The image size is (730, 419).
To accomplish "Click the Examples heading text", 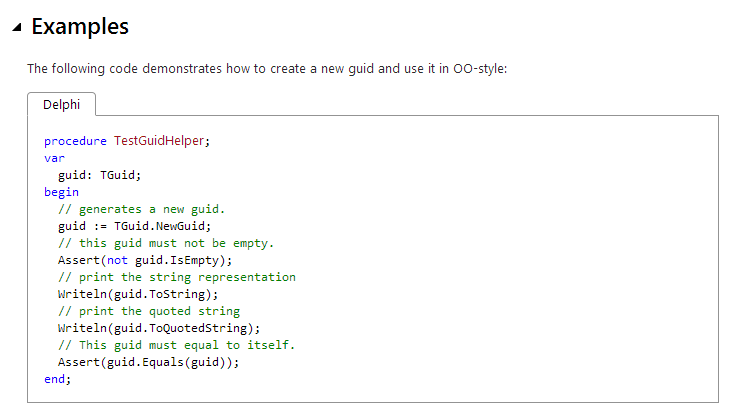I will coord(80,27).
